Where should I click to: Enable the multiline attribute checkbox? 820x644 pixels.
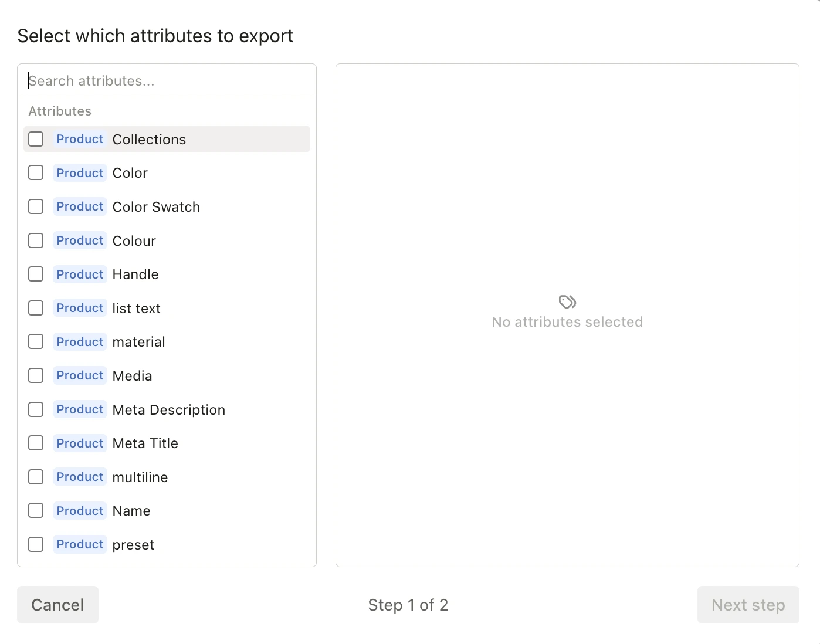coord(36,477)
